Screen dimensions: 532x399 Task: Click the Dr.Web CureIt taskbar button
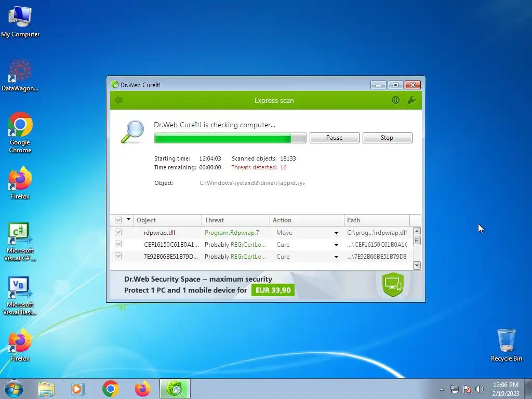point(175,389)
